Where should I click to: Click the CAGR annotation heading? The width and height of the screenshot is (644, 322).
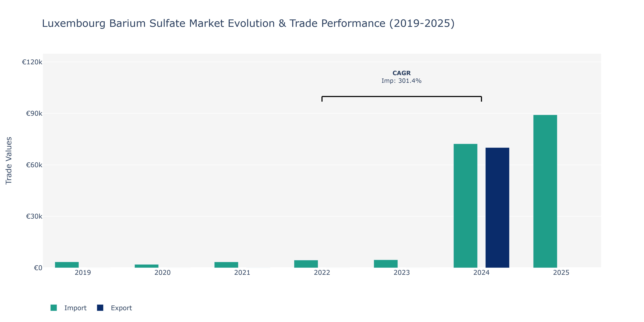pyautogui.click(x=402, y=73)
